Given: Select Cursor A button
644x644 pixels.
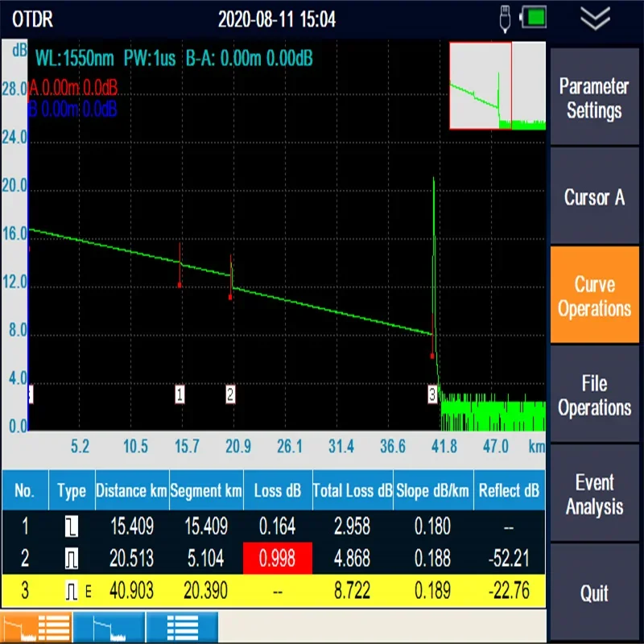Looking at the screenshot, I should 594,196.
